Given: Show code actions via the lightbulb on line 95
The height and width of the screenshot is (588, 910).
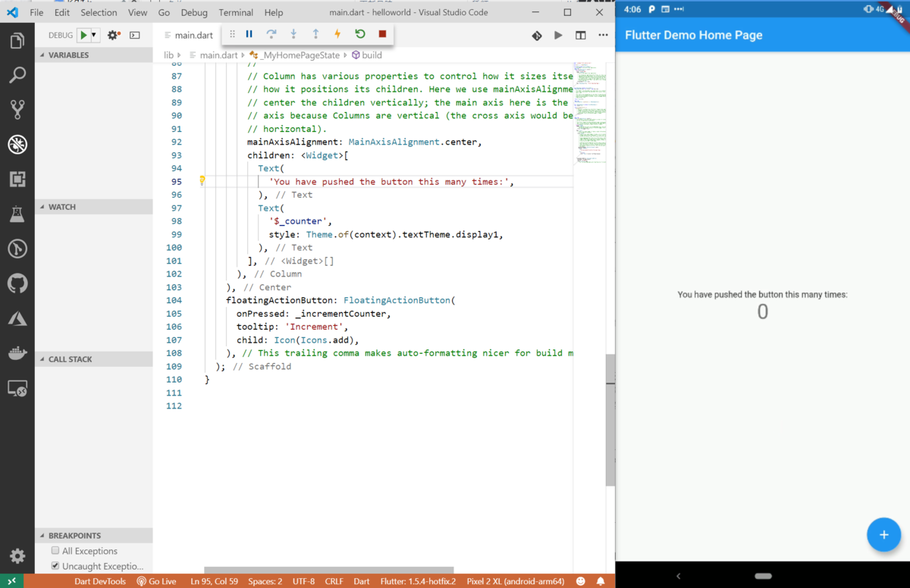Looking at the screenshot, I should coord(202,181).
